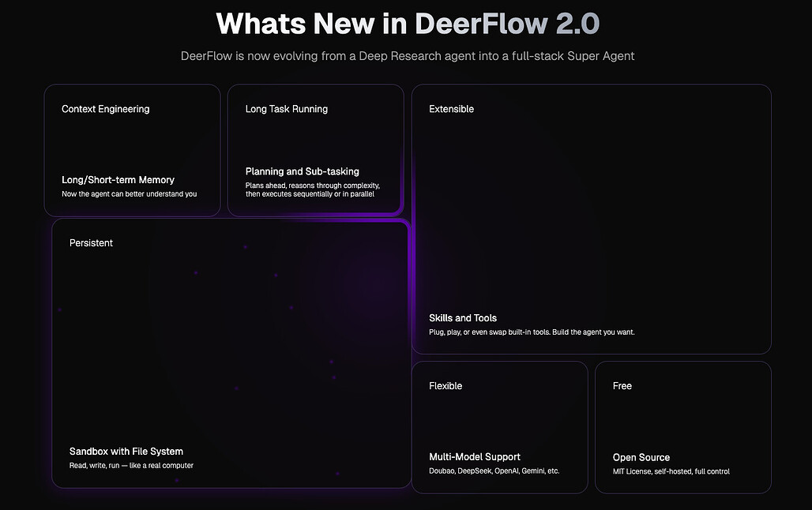
Task: Select the "Extensible" card label
Action: pos(451,109)
